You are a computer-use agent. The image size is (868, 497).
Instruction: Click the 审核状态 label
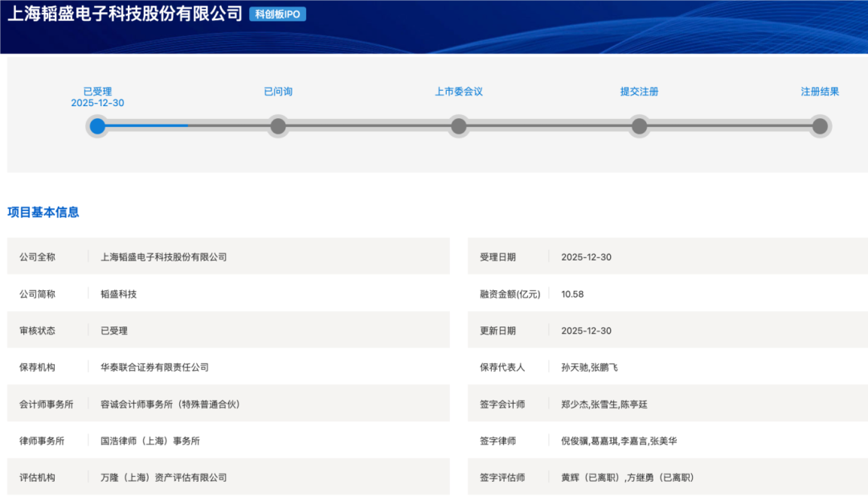37,331
